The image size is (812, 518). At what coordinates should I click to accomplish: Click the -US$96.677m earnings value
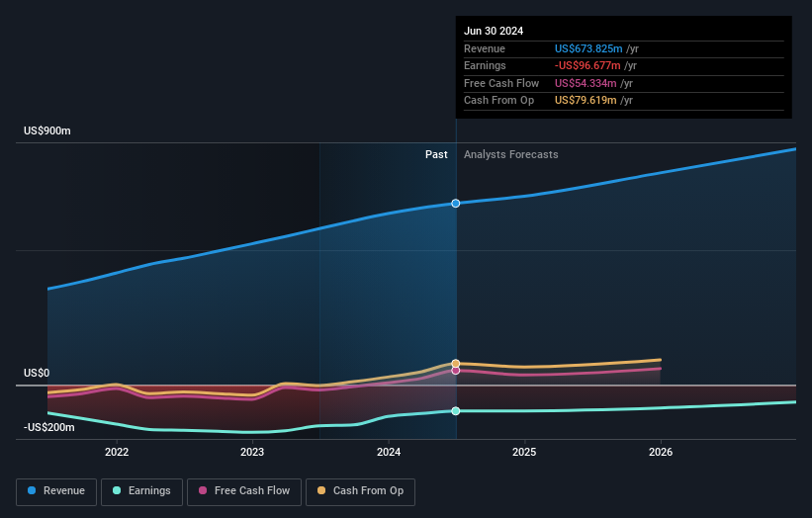pos(587,65)
